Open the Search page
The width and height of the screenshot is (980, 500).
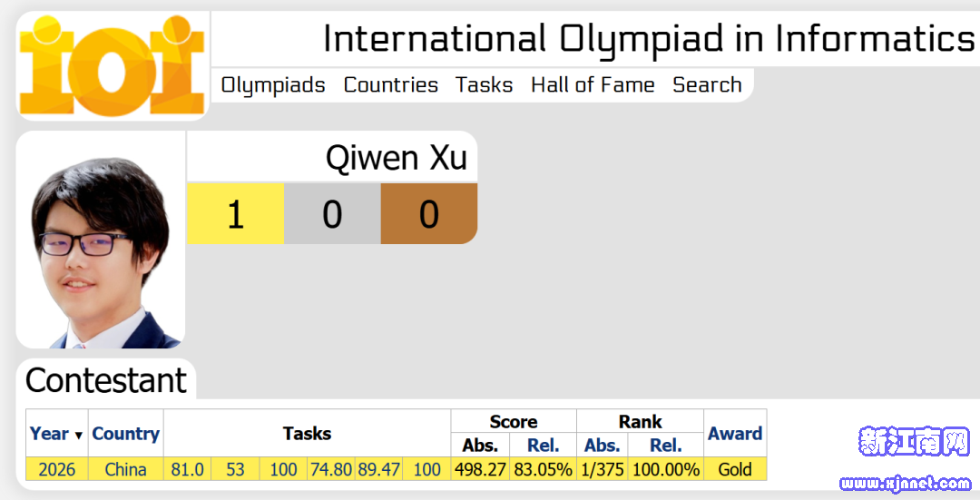coord(707,85)
